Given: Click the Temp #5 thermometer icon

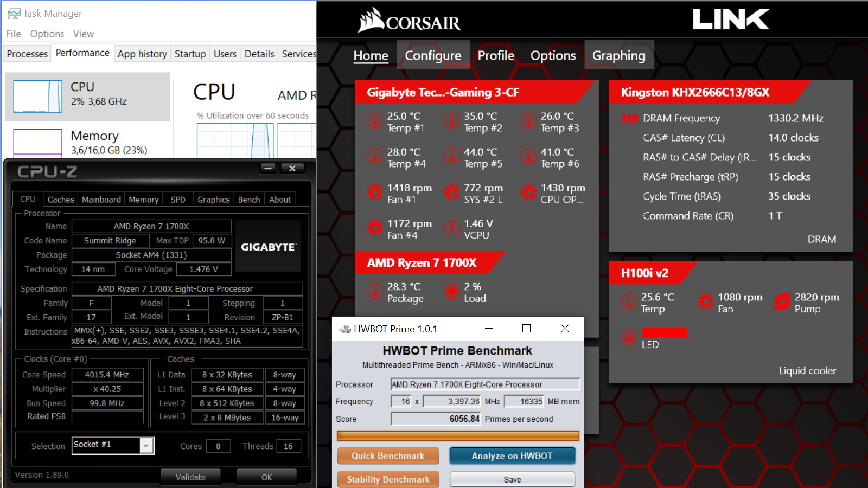Looking at the screenshot, I should 452,157.
